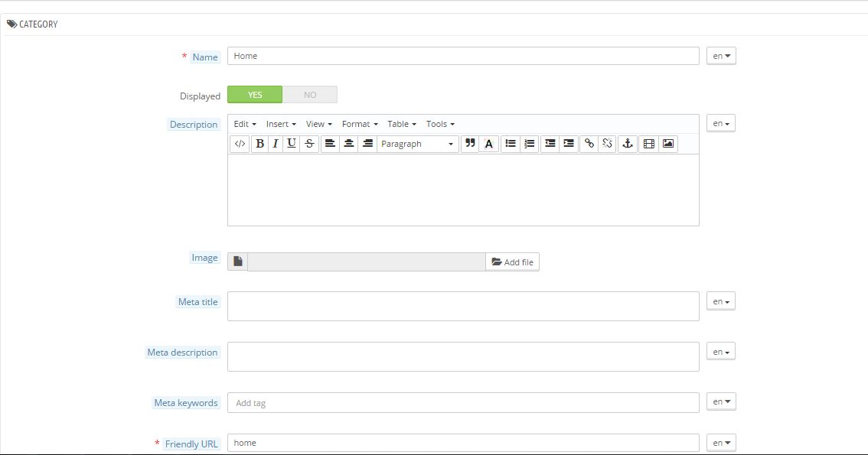Click the Add file button
868x455 pixels.
[x=513, y=262]
